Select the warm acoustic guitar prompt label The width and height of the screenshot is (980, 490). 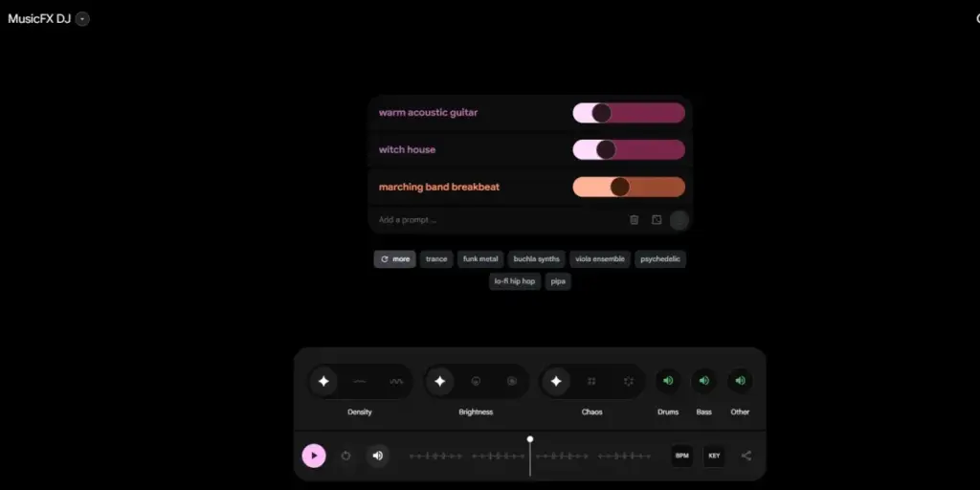click(428, 113)
